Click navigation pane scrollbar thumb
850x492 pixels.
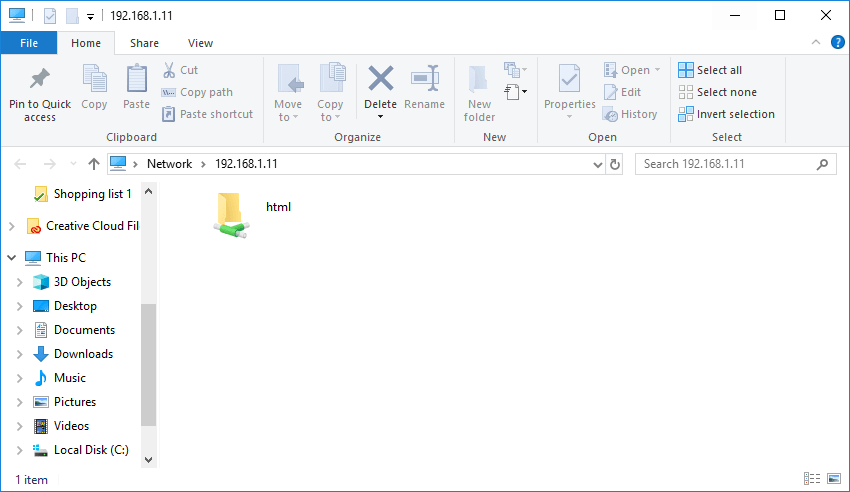148,365
